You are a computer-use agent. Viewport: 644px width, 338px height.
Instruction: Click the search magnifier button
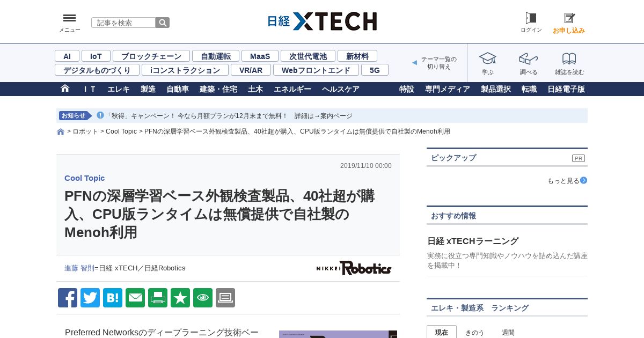(x=163, y=23)
